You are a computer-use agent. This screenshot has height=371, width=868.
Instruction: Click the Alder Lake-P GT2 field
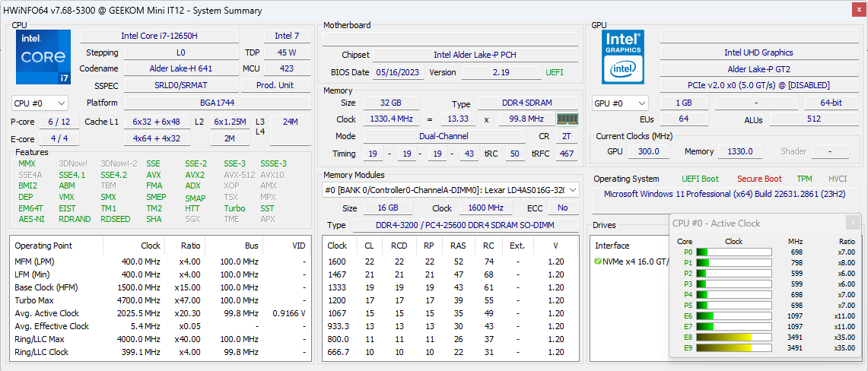point(758,69)
